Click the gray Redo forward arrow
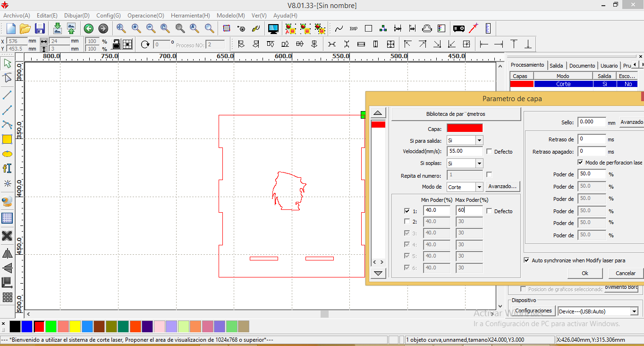The width and height of the screenshot is (644, 346). coord(103,29)
